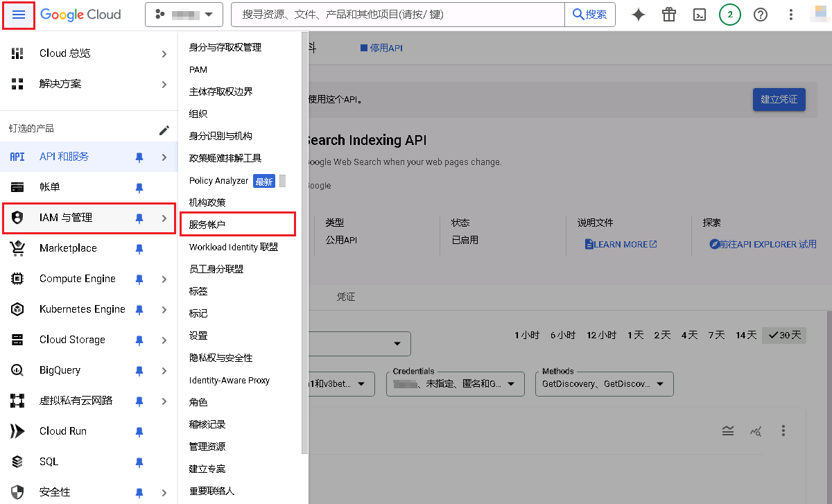
Task: Unpin Cloud Run with its pin icon
Action: click(139, 432)
